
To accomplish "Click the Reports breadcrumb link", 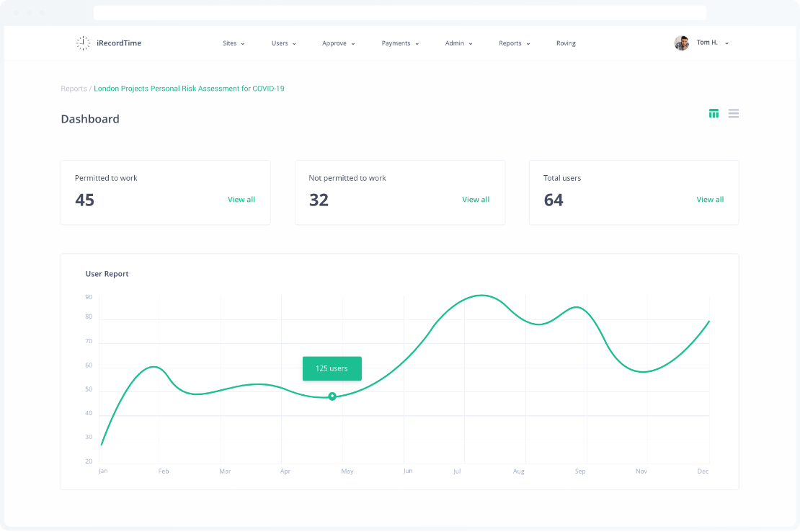I will [74, 89].
